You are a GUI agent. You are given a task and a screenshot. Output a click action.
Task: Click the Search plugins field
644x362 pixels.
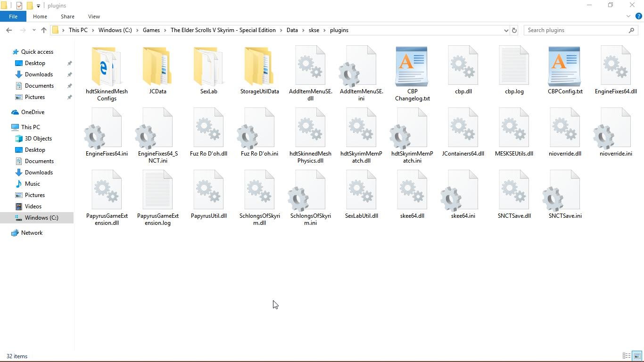tap(581, 30)
